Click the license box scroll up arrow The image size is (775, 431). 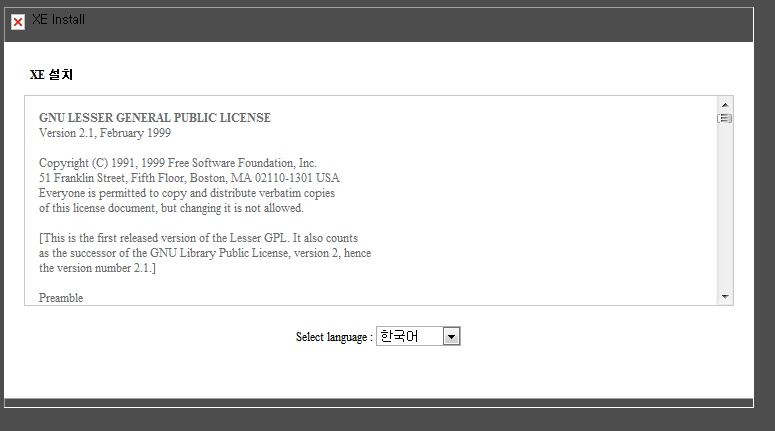click(725, 104)
